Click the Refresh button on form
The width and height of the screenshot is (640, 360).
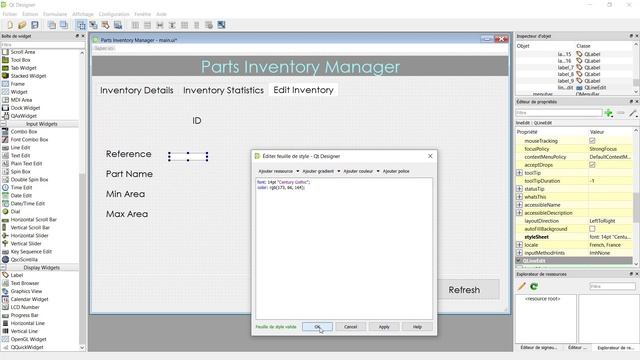(468, 290)
